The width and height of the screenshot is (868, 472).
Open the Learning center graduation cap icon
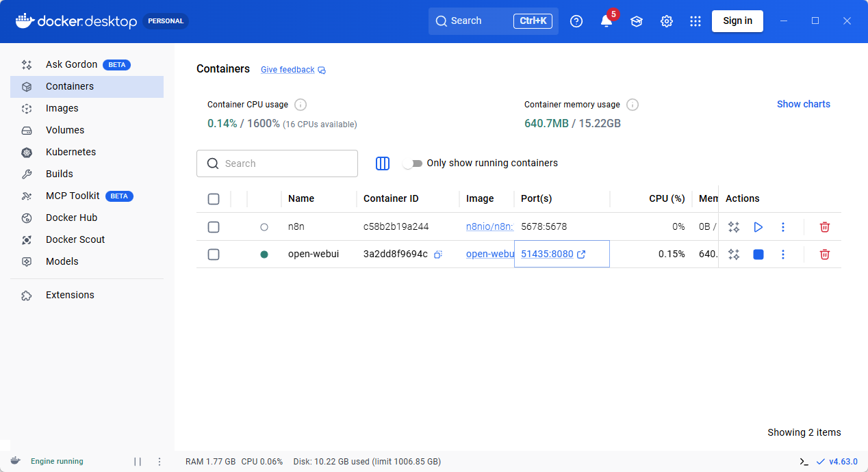[637, 21]
